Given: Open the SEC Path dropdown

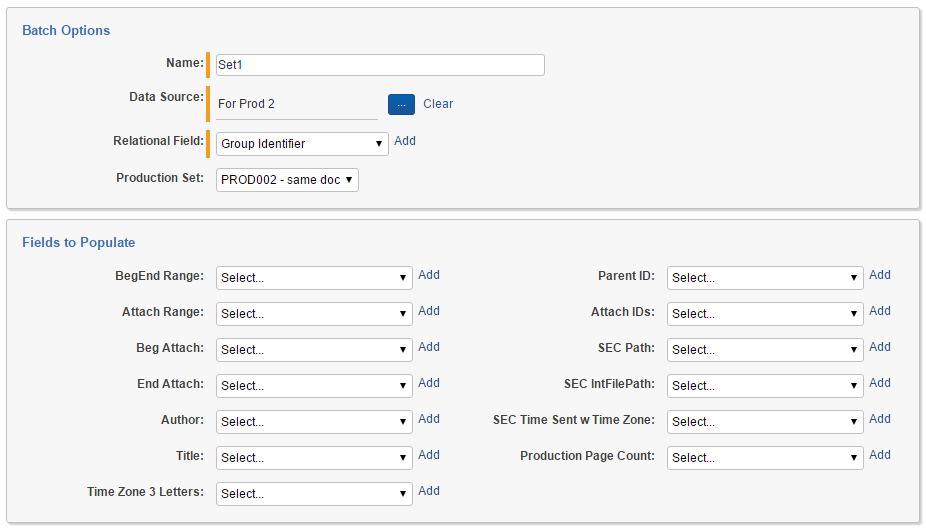Looking at the screenshot, I should (765, 350).
